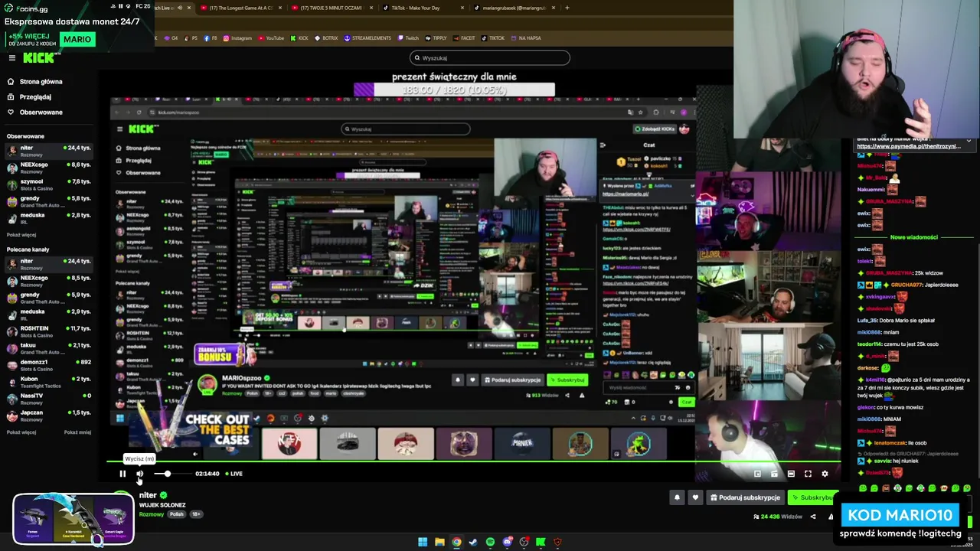Open ROSHTEIN channel in recommended list
This screenshot has width=980, height=551.
point(49,331)
